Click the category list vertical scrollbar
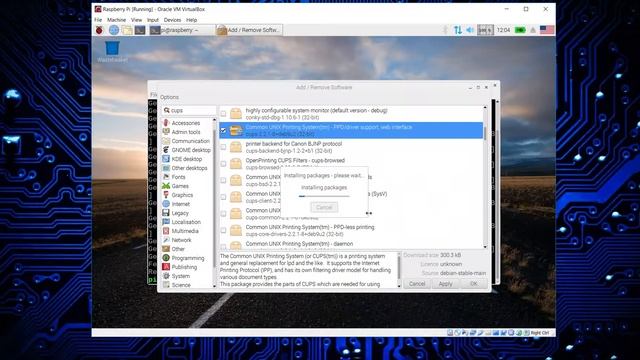Viewport: 640px width, 360px height. (x=215, y=203)
